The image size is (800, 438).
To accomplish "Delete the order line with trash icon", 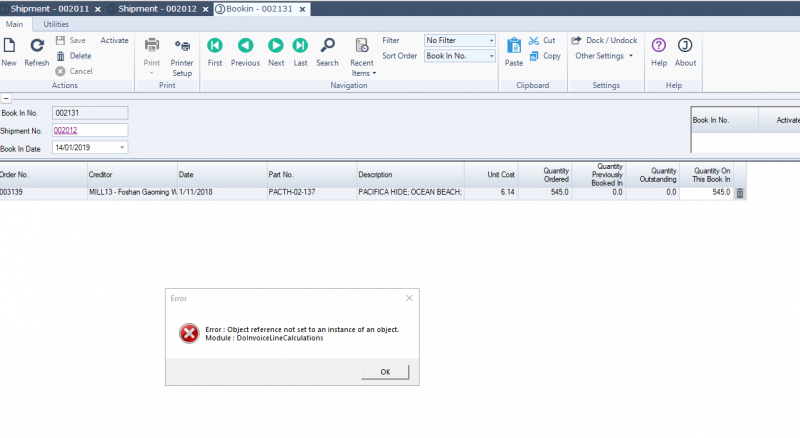I will (x=740, y=193).
